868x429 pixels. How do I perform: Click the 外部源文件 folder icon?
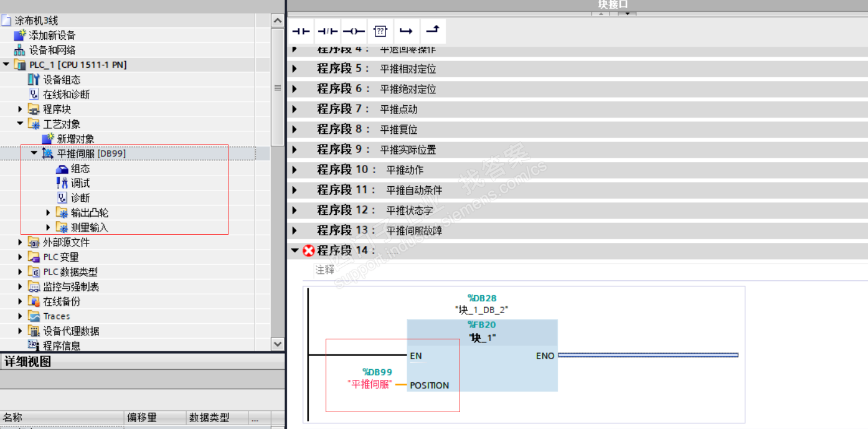click(34, 242)
